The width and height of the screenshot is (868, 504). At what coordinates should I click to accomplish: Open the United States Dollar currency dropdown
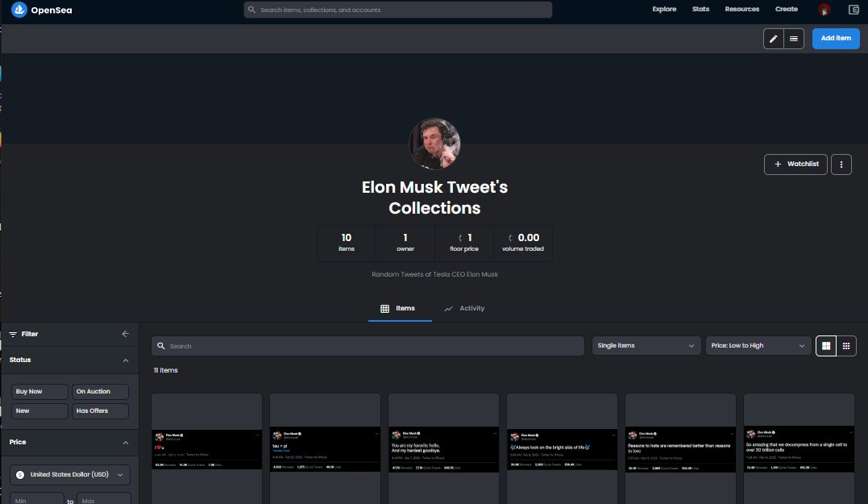coord(70,475)
